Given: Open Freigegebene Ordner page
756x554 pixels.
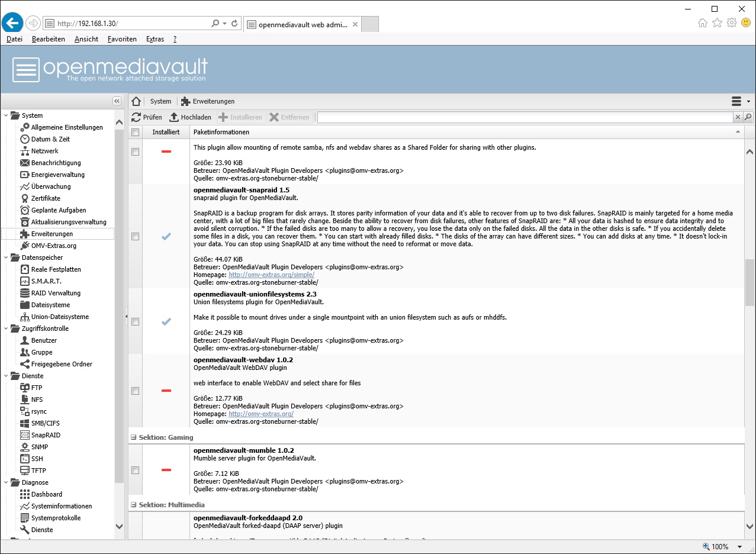Looking at the screenshot, I should [62, 364].
